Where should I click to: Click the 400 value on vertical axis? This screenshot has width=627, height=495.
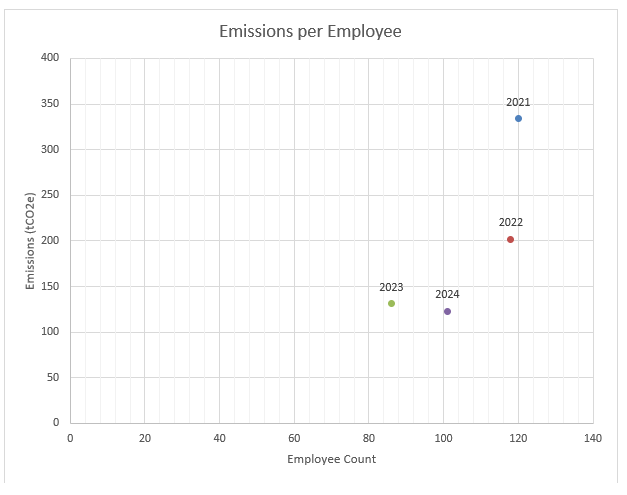(x=50, y=58)
